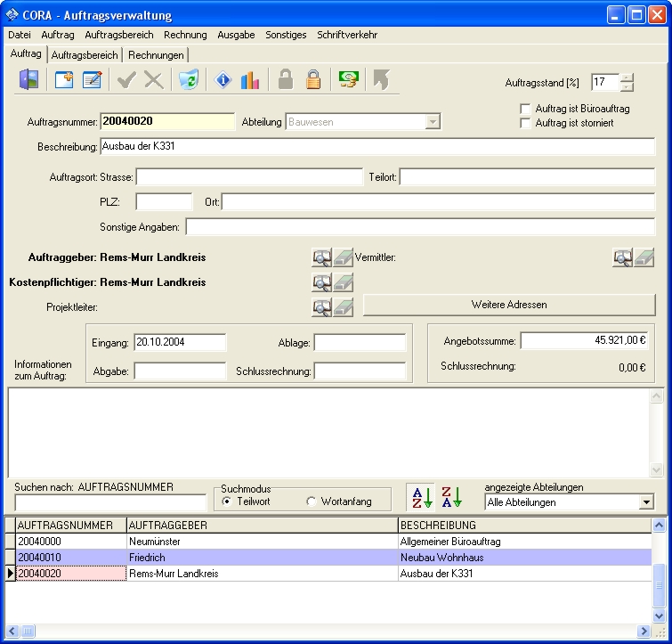Clear Projektleiter with the eraser icon

(x=344, y=307)
